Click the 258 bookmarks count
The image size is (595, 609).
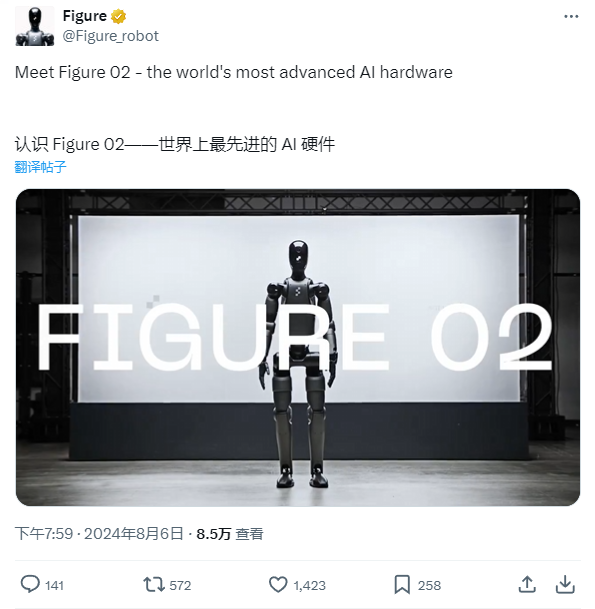[429, 585]
